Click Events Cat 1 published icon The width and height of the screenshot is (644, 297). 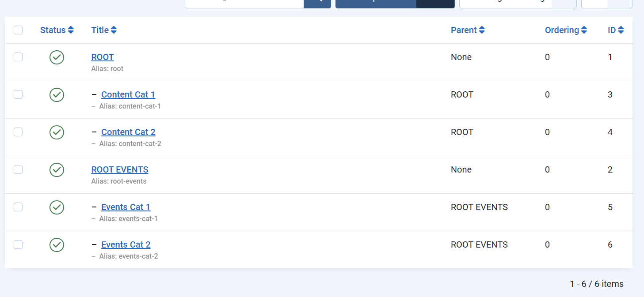click(x=57, y=207)
